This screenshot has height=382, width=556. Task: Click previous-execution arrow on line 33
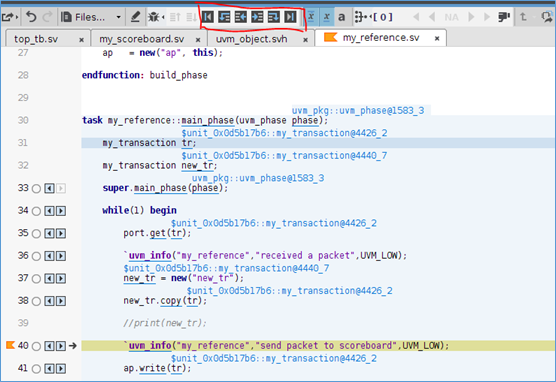pos(49,188)
